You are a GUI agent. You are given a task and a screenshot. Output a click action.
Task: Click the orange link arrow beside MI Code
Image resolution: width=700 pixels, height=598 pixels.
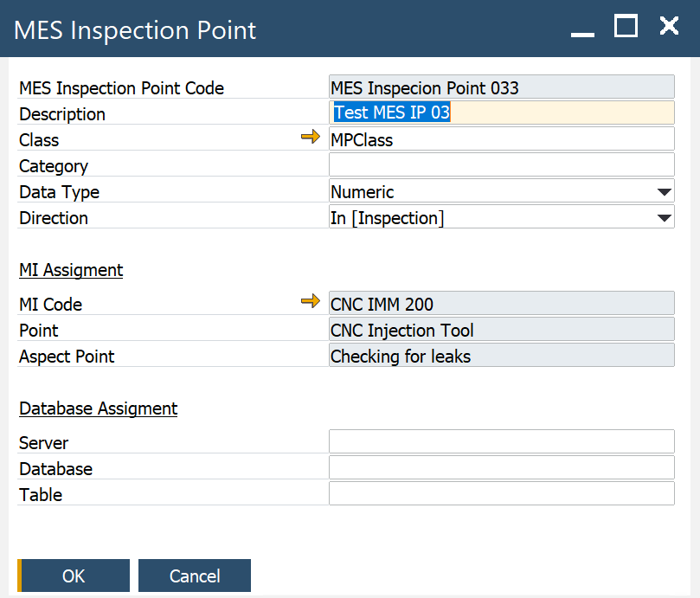pyautogui.click(x=310, y=302)
